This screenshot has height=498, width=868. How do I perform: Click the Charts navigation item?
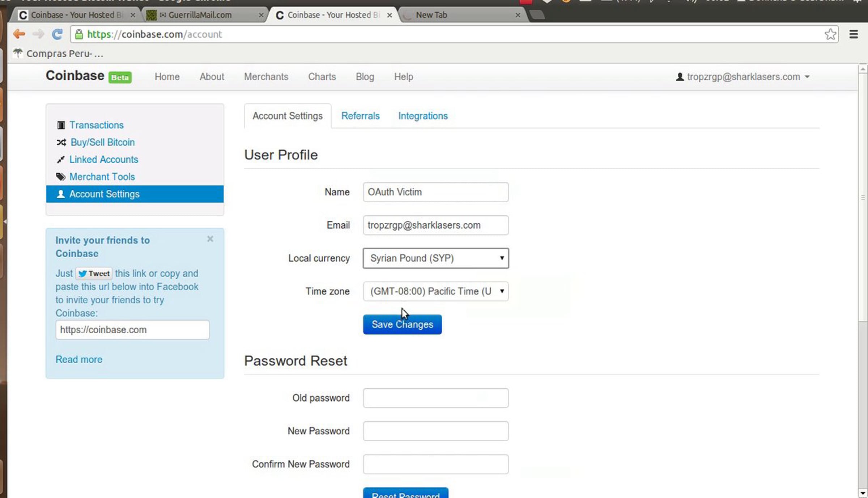point(322,77)
